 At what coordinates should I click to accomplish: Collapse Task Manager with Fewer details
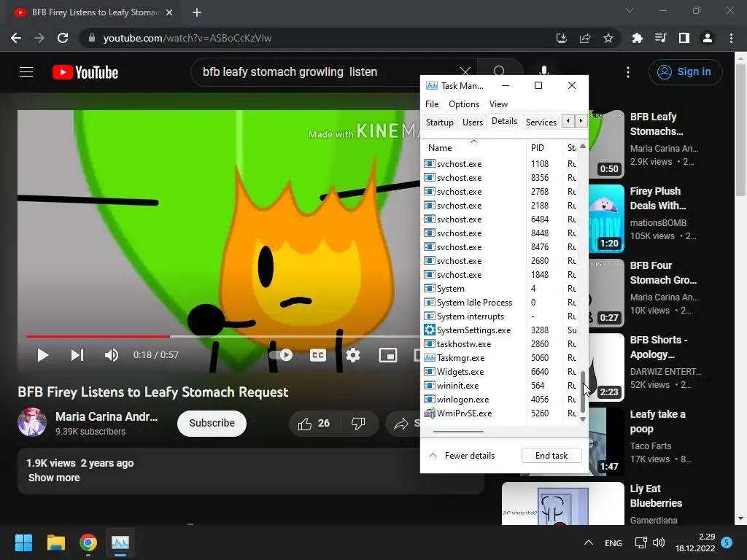point(462,456)
